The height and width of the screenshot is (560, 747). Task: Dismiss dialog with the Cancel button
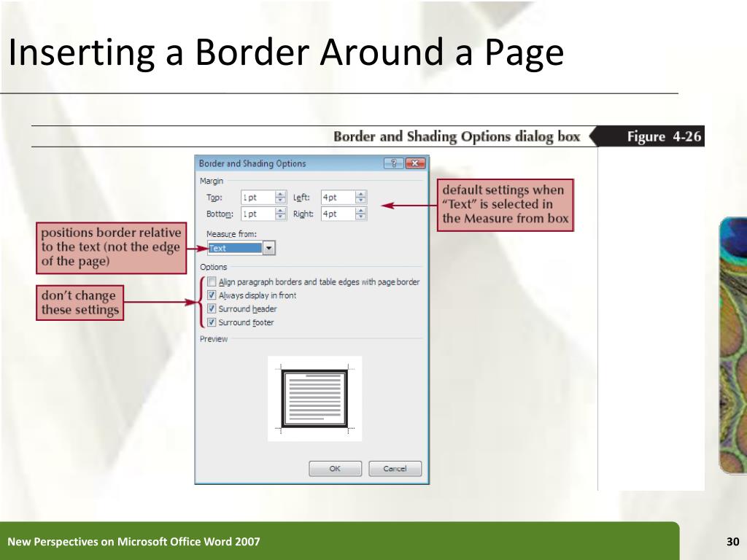(x=395, y=469)
